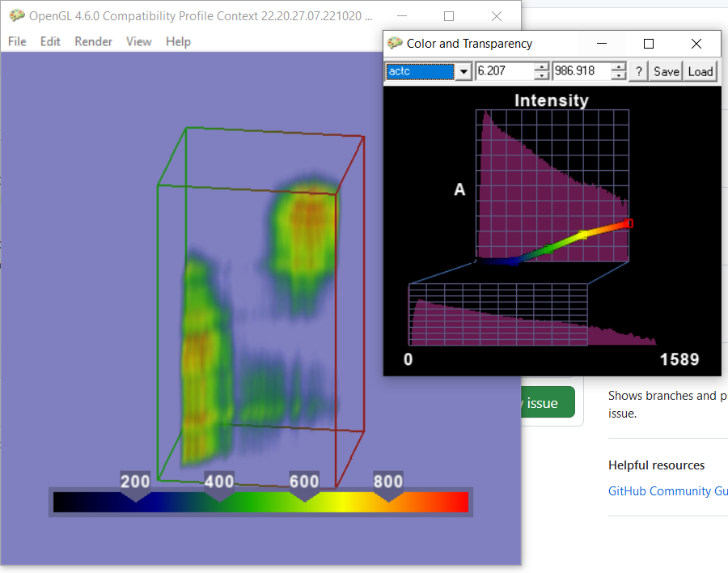Click the ? help icon in the transparency toolbar

click(x=638, y=71)
